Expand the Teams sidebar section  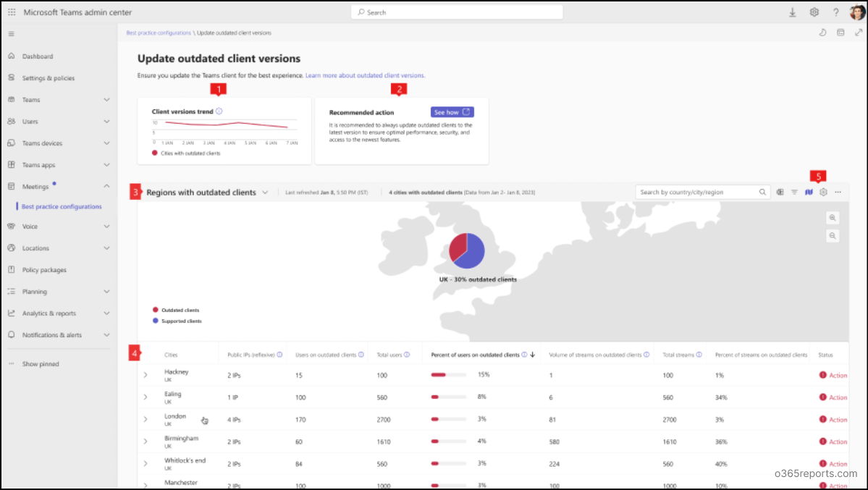tap(107, 100)
